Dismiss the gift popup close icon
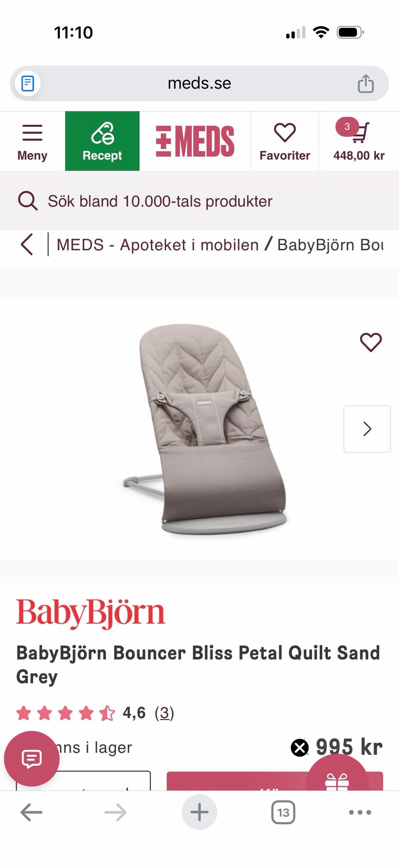Image resolution: width=399 pixels, height=868 pixels. click(299, 748)
